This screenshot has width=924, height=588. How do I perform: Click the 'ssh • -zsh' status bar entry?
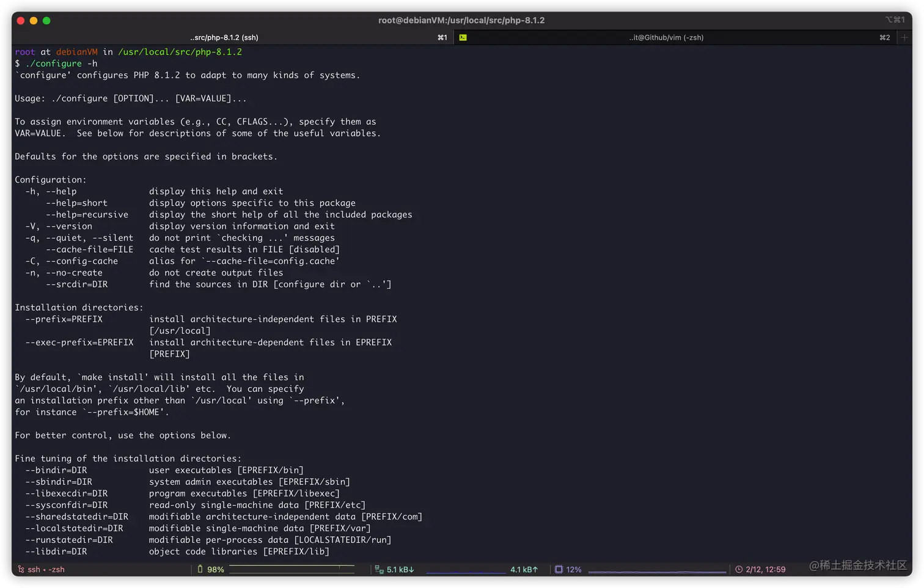(46, 569)
